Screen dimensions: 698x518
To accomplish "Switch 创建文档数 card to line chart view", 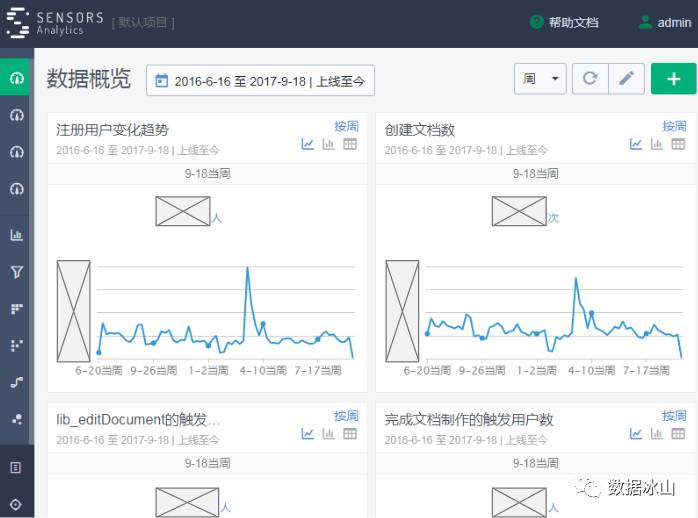I will (636, 144).
